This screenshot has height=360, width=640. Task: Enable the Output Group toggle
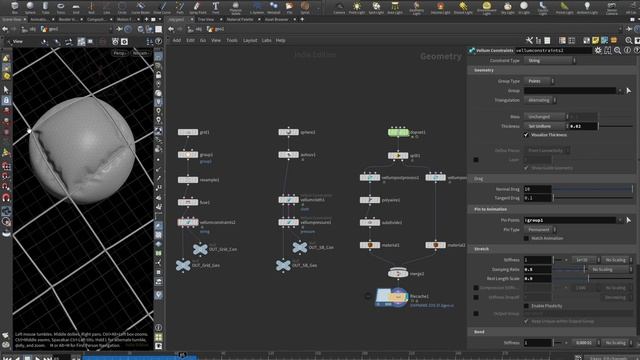click(x=476, y=313)
